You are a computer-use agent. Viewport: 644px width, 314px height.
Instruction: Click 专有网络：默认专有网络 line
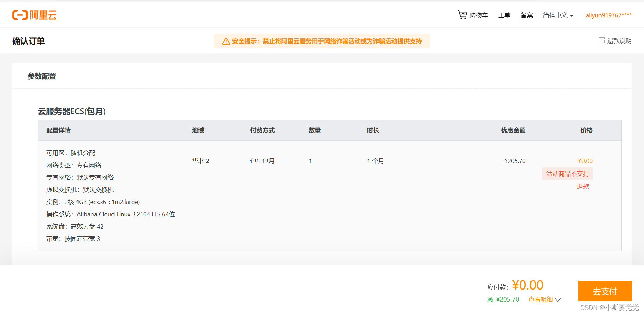pyautogui.click(x=80, y=178)
